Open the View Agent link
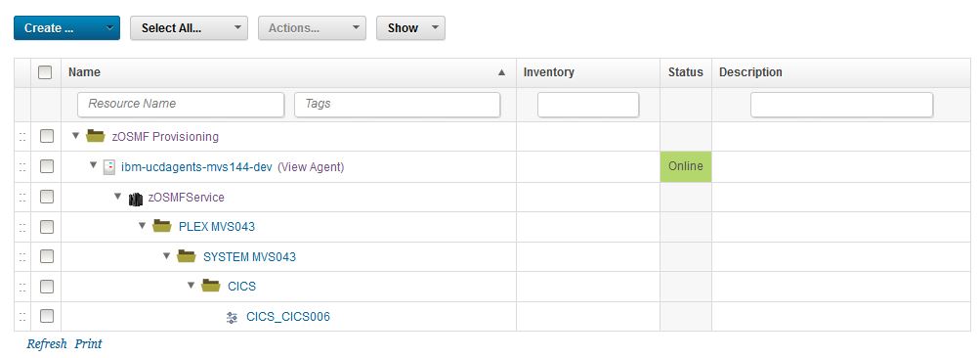 (311, 167)
